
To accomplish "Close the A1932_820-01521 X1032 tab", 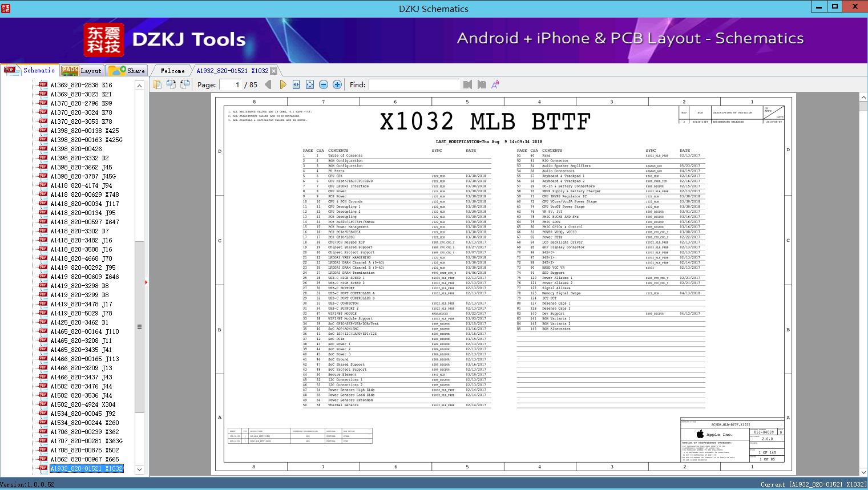I will coord(273,71).
